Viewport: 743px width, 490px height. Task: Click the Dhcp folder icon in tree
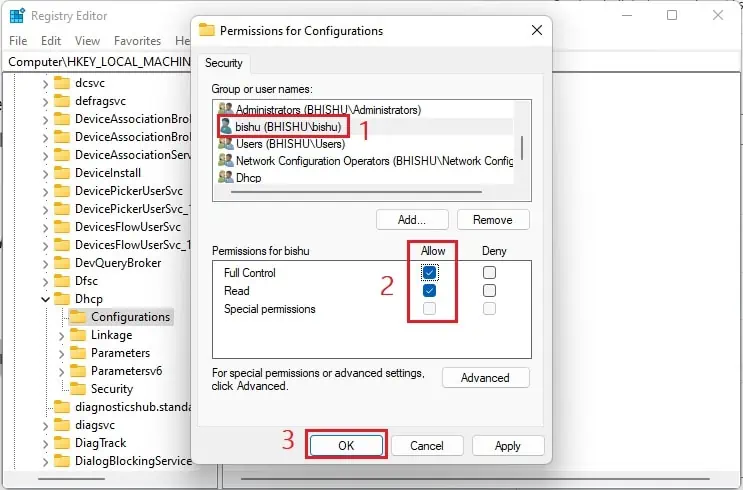[x=62, y=299]
